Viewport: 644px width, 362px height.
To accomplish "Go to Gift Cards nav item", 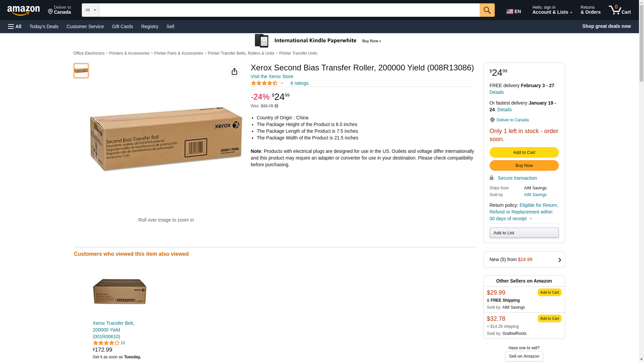I will 122,26.
